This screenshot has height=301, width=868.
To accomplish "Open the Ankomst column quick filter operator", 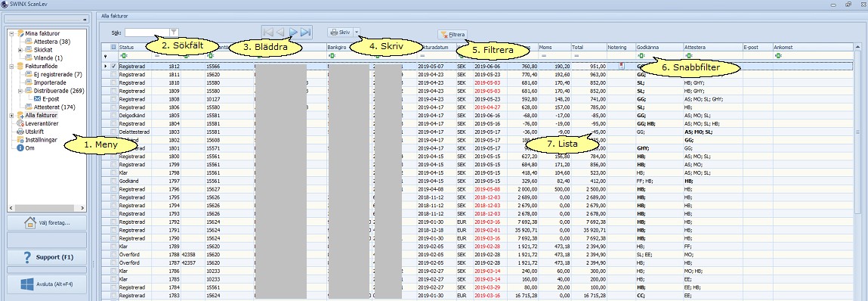I will (x=778, y=56).
